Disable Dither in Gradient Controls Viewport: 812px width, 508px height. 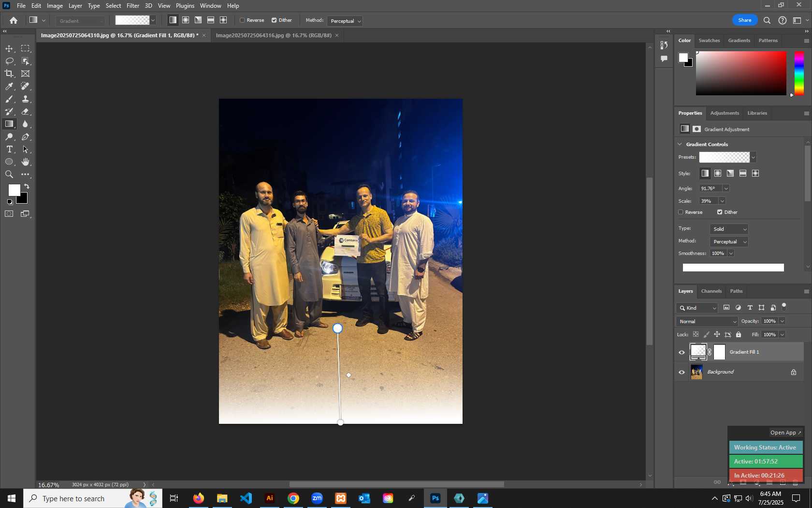tap(720, 212)
